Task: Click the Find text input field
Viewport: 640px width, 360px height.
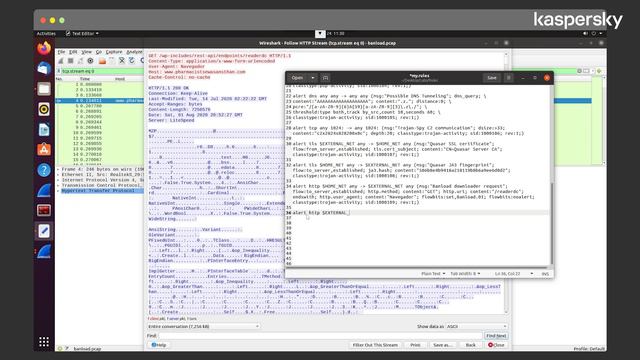Action: [x=320, y=336]
